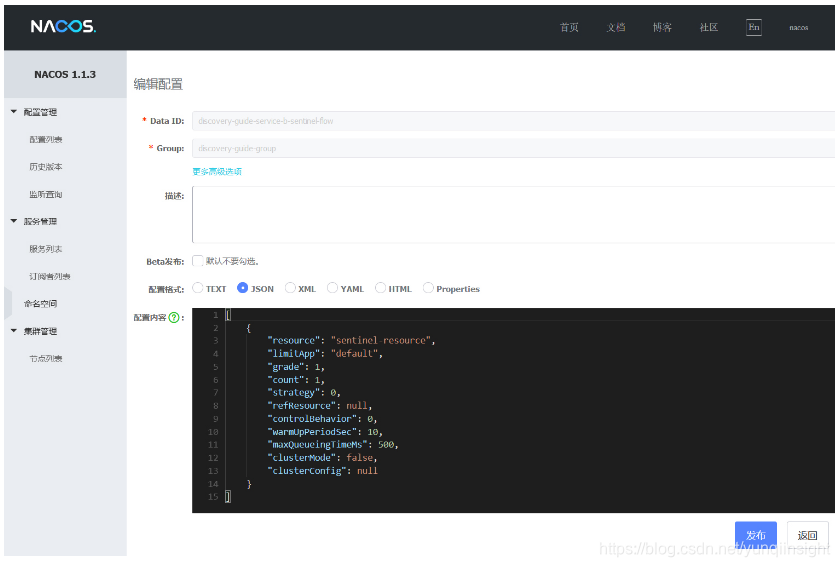
Task: Click the "strategy" line in the editor
Action: [304, 393]
